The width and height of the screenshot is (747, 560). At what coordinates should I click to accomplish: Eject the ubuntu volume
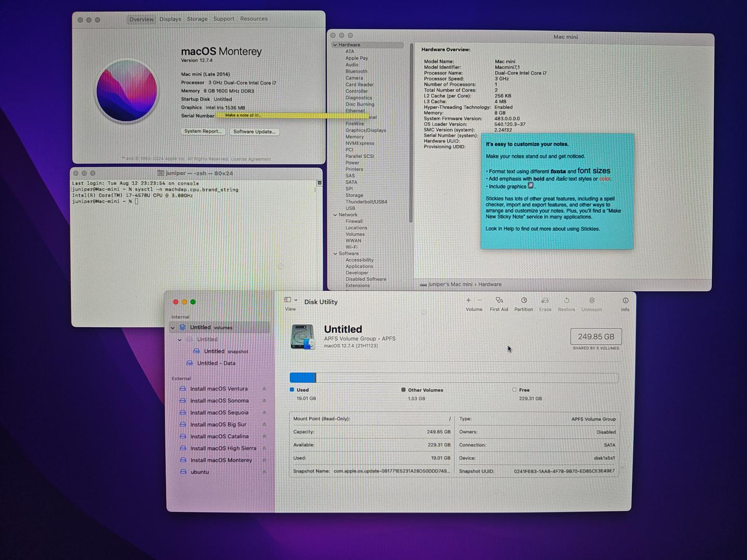point(264,472)
